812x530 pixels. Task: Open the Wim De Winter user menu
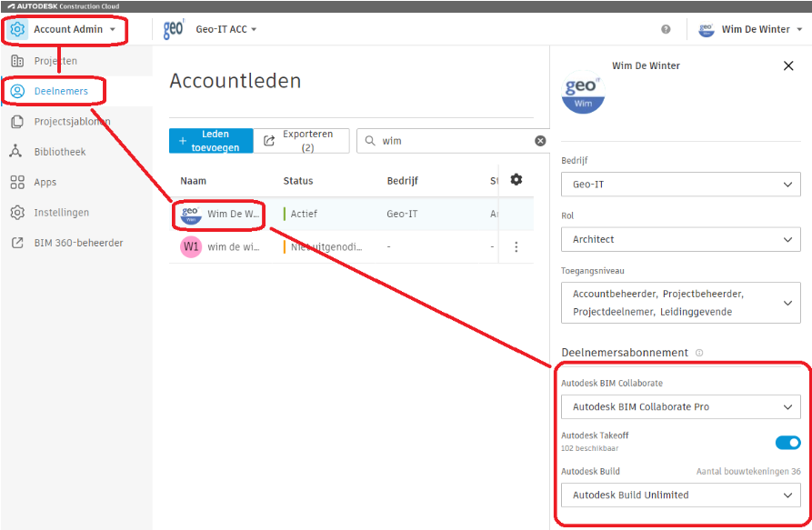tap(751, 29)
